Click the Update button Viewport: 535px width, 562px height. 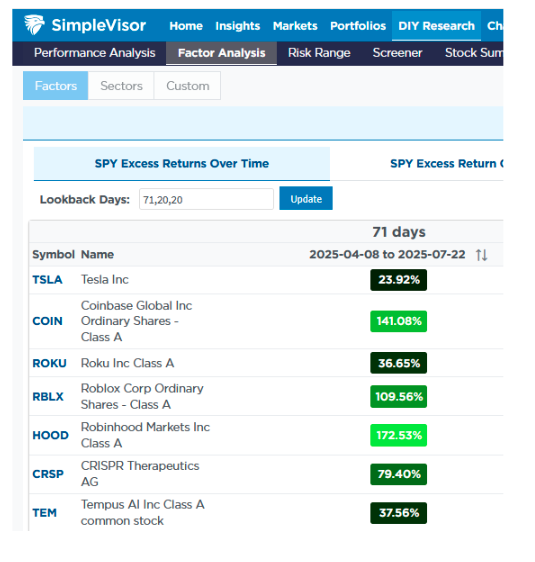pyautogui.click(x=306, y=198)
